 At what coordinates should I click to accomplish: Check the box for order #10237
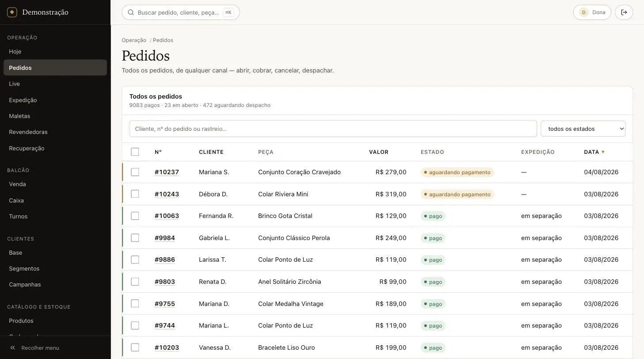click(135, 172)
